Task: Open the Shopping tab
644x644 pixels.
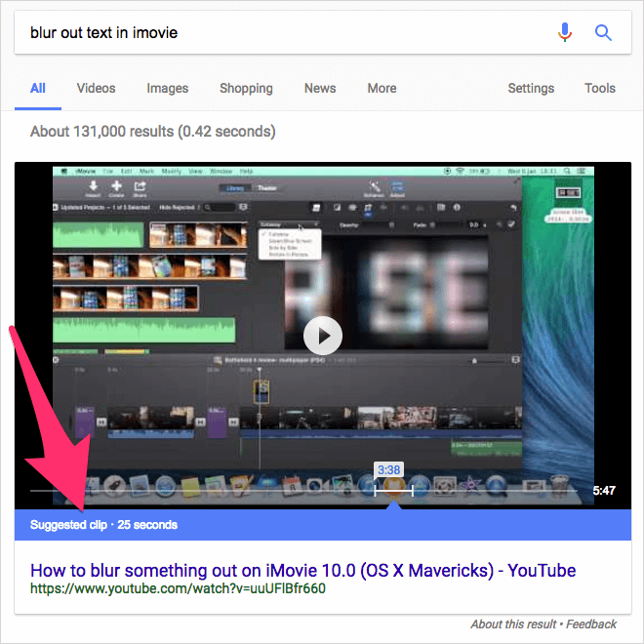Action: [246, 88]
